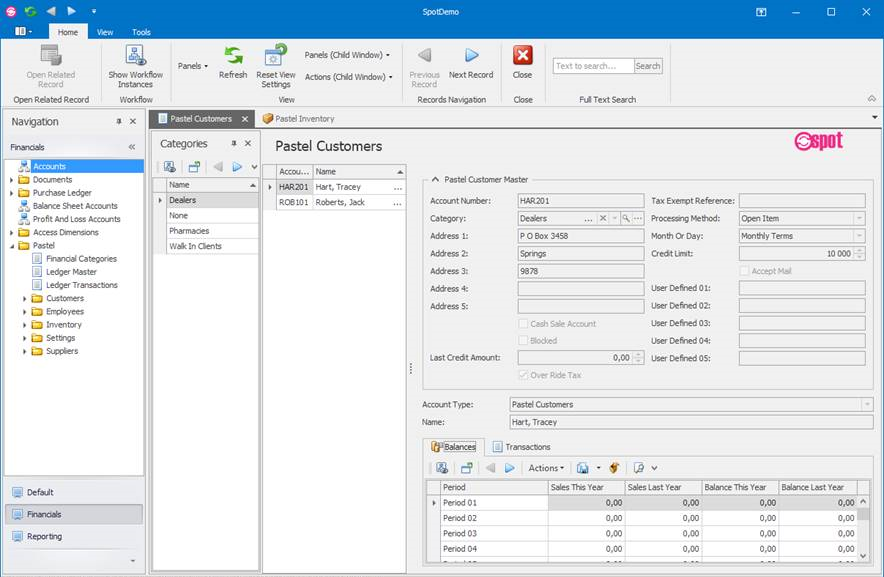Select Balance Sheet Accounts in tree
This screenshot has height=577, width=884.
click(x=75, y=206)
